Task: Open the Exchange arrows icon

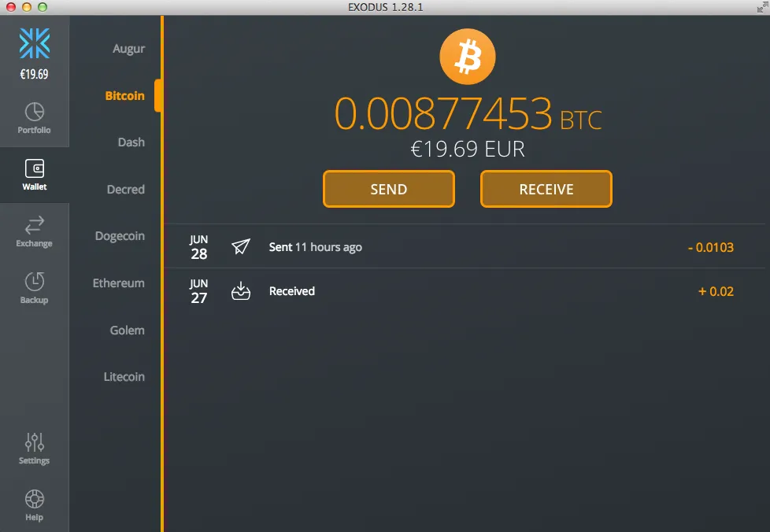Action: click(35, 225)
